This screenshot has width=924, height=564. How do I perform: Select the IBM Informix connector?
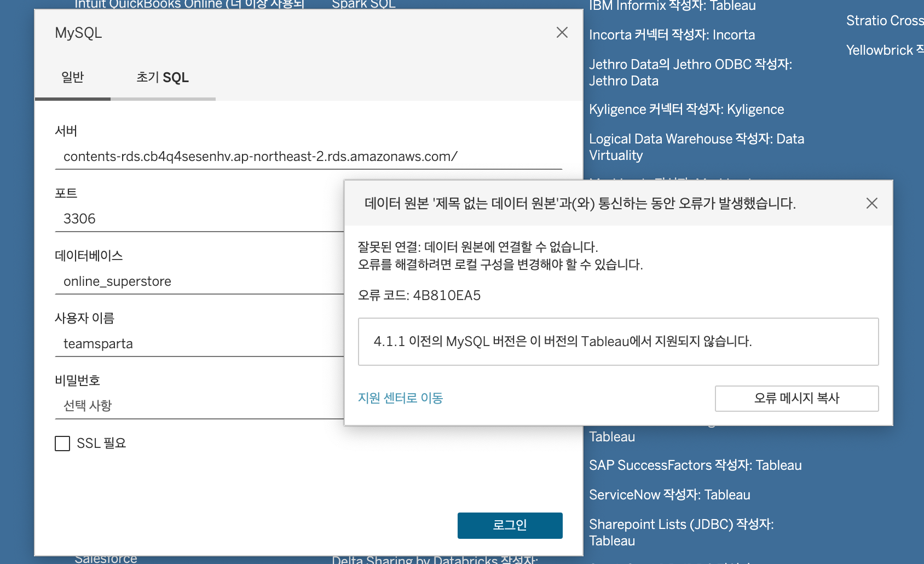point(672,6)
